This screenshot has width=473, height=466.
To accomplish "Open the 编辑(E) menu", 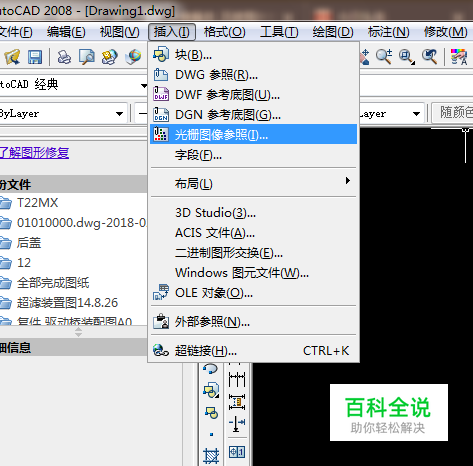I will [x=66, y=32].
